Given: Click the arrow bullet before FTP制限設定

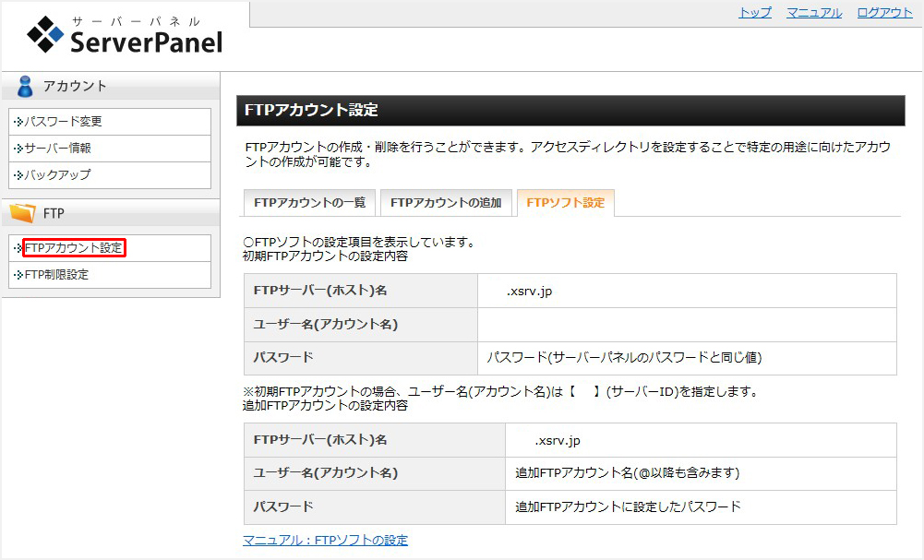Looking at the screenshot, I should point(18,275).
